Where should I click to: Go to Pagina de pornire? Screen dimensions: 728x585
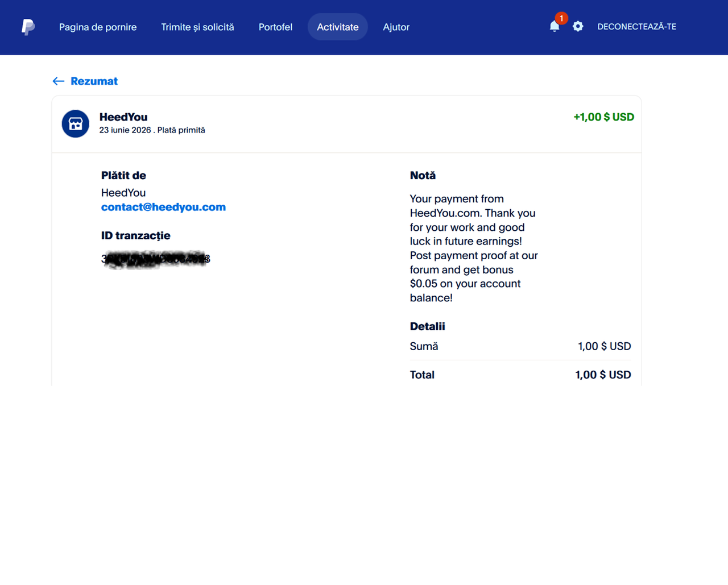pos(98,27)
